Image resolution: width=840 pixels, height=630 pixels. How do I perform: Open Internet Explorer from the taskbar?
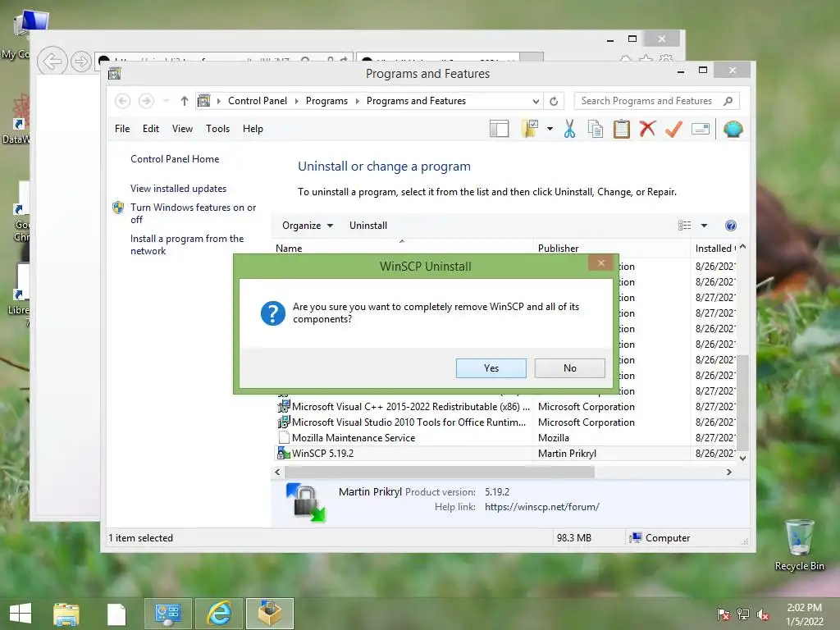click(x=219, y=614)
